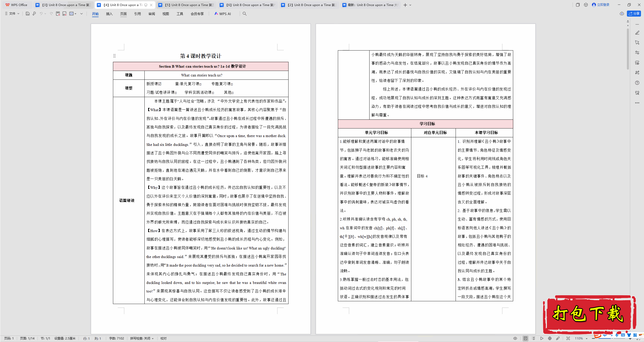Click the zoom slider in status bar
Image resolution: width=644 pixels, height=342 pixels.
click(612, 338)
